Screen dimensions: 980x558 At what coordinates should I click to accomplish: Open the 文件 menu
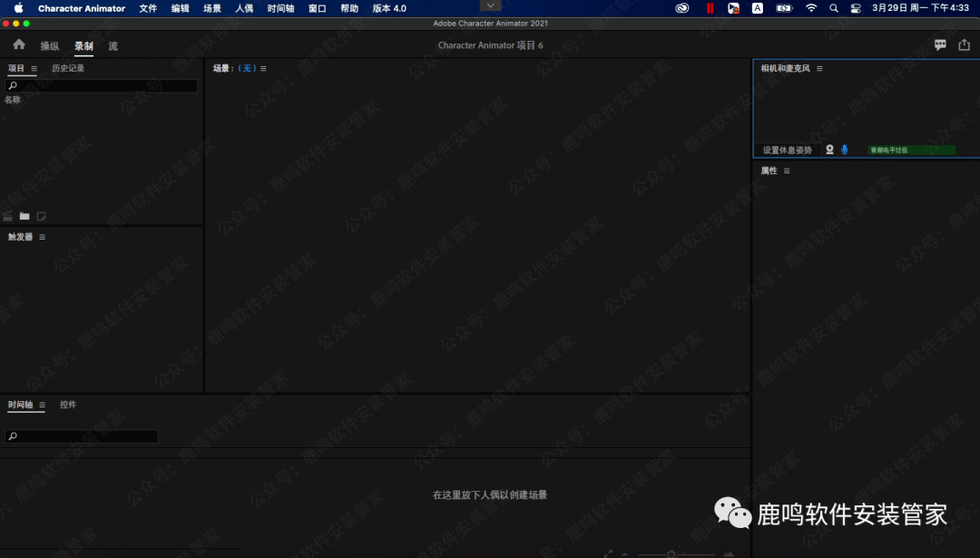click(148, 8)
